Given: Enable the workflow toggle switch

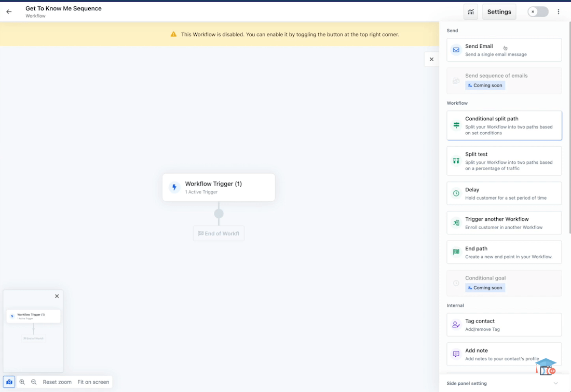Looking at the screenshot, I should [x=538, y=11].
